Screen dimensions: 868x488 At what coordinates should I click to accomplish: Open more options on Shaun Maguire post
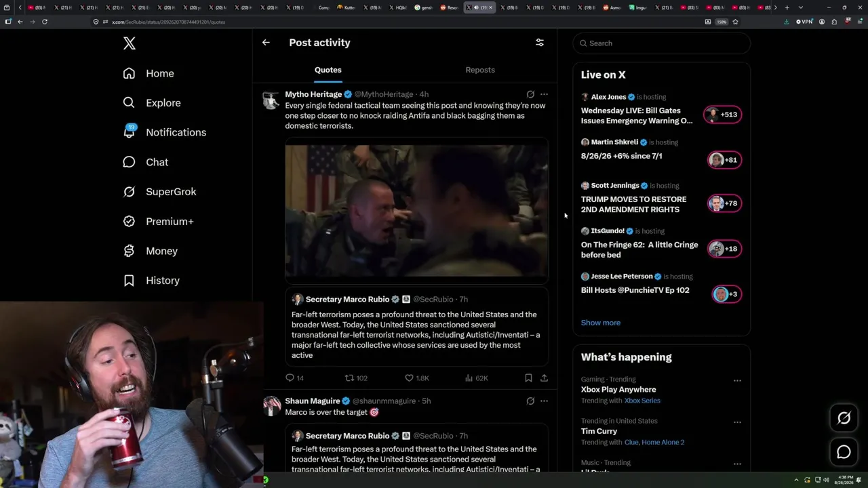(544, 401)
